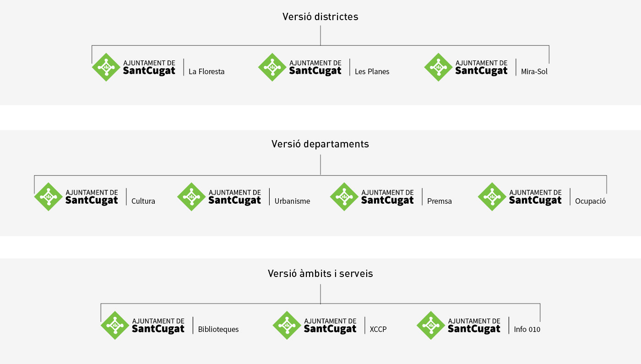Click the green diamond icon of Urbanisme logo
Image resolution: width=641 pixels, height=364 pixels.
191,197
